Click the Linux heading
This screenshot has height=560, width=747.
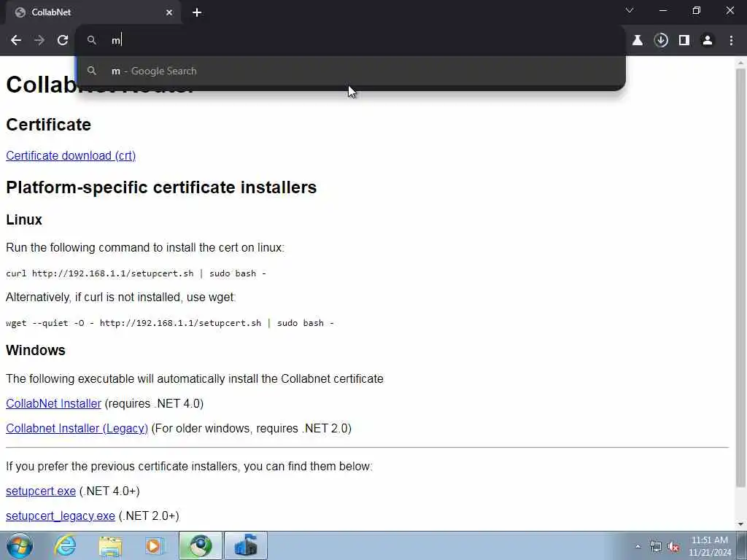24,219
